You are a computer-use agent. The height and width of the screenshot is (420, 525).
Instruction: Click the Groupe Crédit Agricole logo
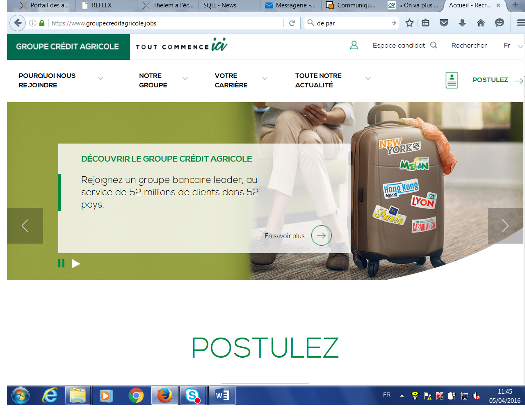click(x=68, y=47)
